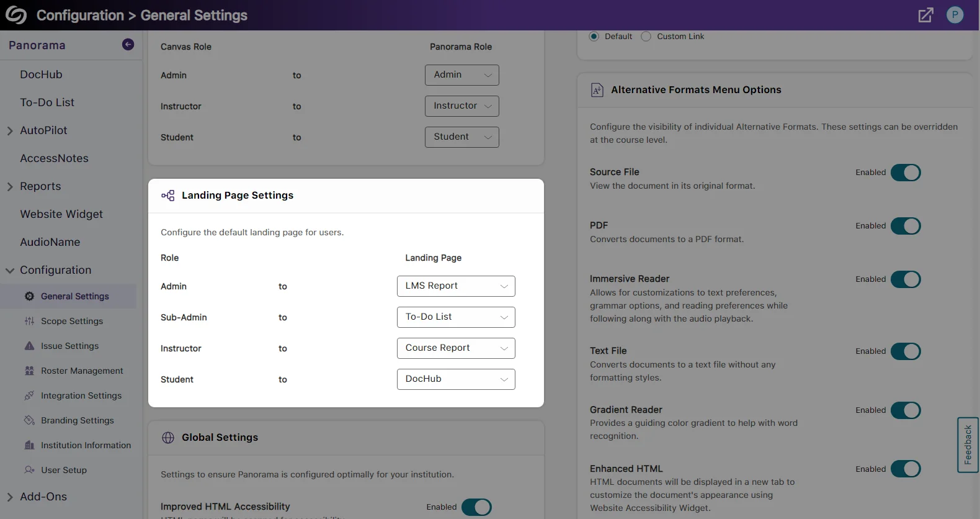The width and height of the screenshot is (980, 519).
Task: Click the Roster Management people icon
Action: click(29, 371)
